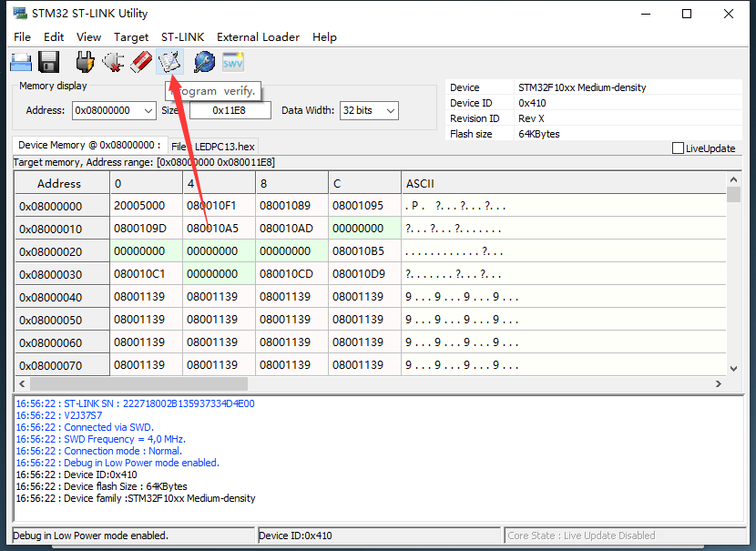Click the Address column header
Viewport: 756px width, 551px height.
point(62,183)
